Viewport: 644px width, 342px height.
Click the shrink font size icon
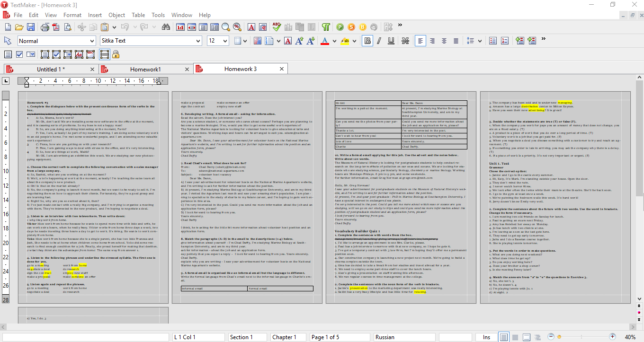coord(311,41)
